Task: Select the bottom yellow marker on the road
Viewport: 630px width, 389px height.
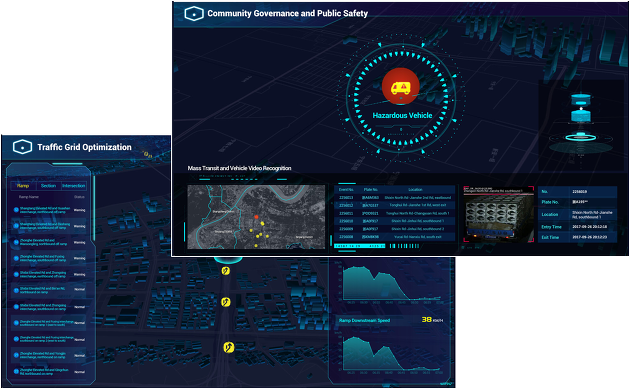Action: click(229, 347)
